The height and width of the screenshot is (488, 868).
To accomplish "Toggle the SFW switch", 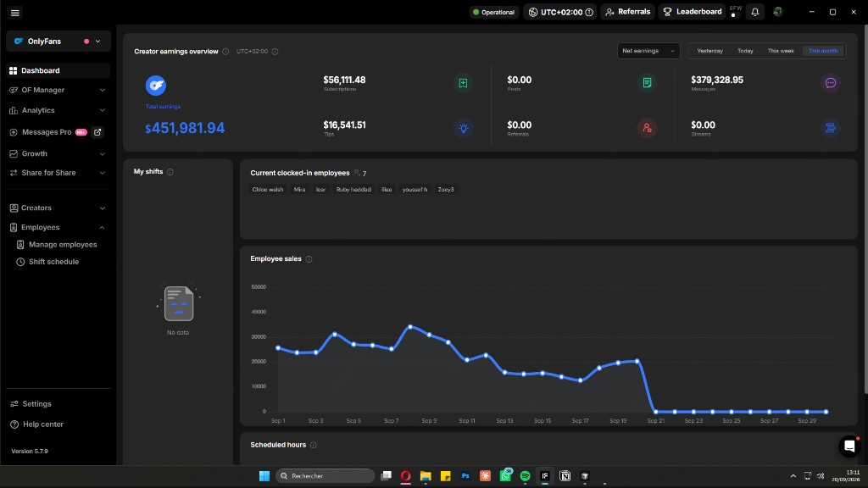I will click(735, 15).
